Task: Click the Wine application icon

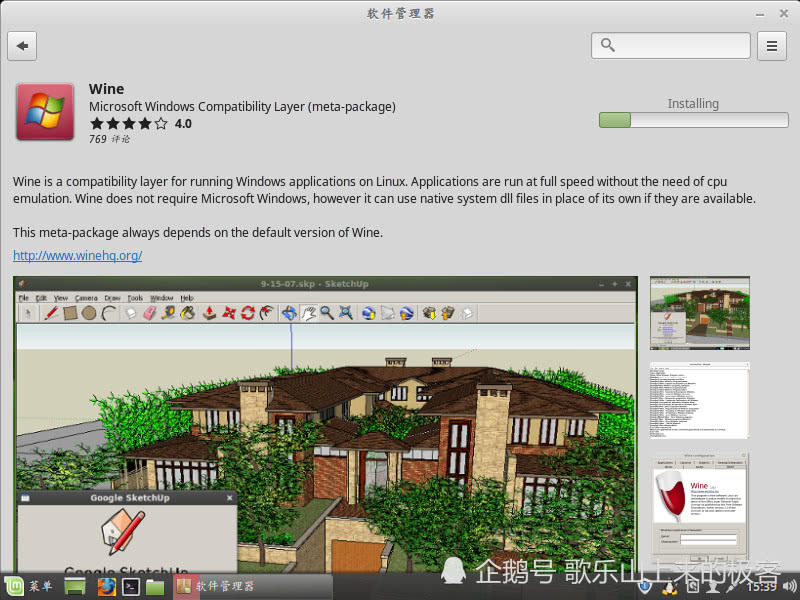Action: click(x=45, y=111)
